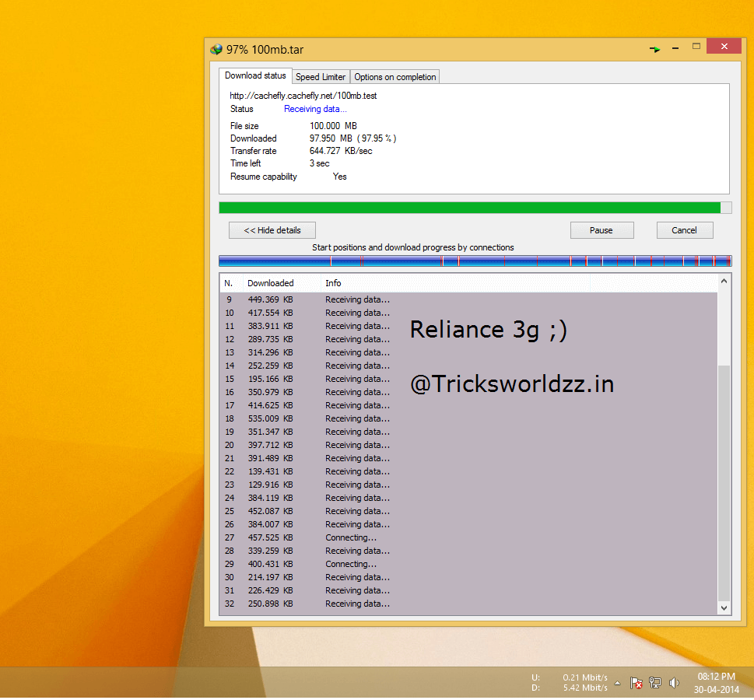Select connection 23 row with 129.916 KB

[x=469, y=485]
